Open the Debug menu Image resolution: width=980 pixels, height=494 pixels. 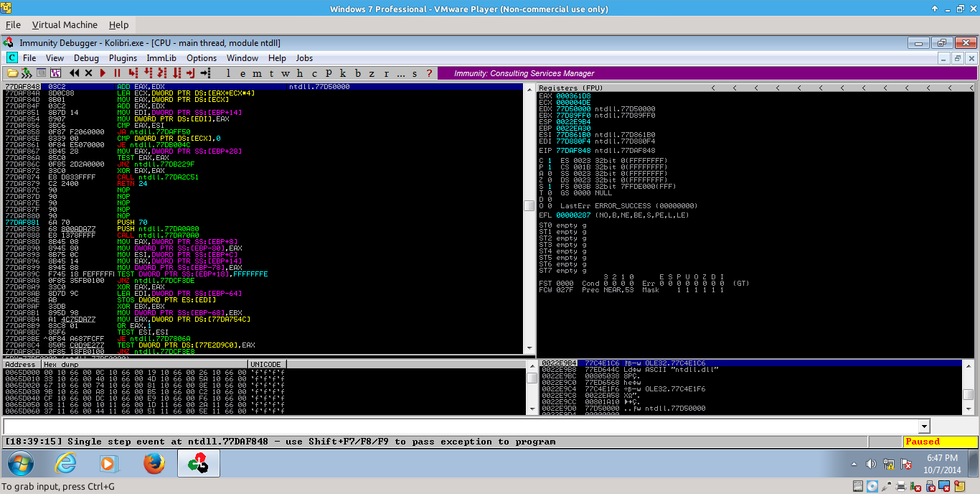86,58
